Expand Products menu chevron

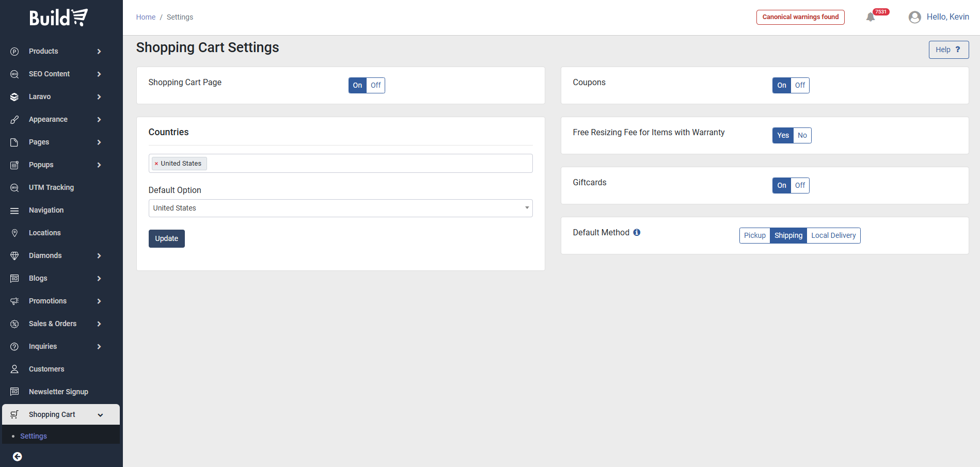pyautogui.click(x=99, y=52)
